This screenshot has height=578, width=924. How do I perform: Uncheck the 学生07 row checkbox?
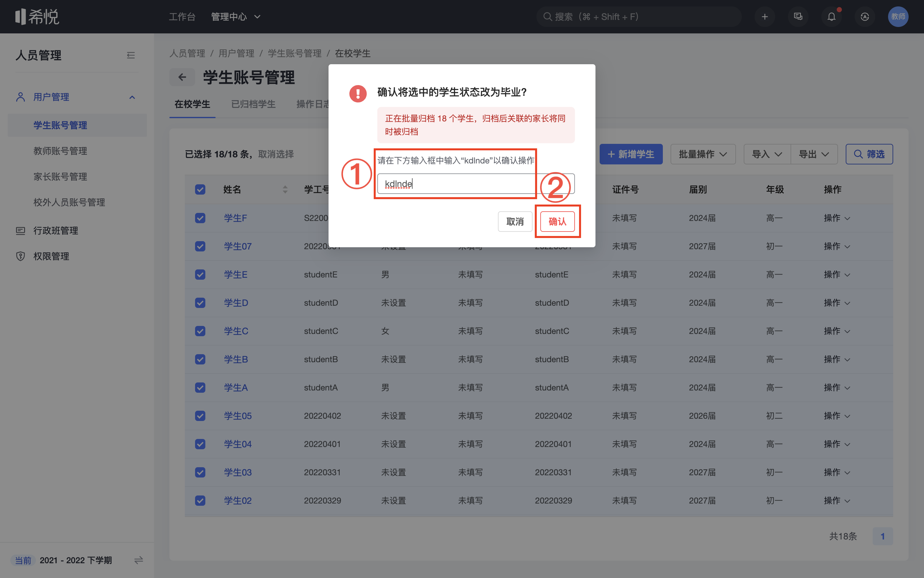(200, 246)
